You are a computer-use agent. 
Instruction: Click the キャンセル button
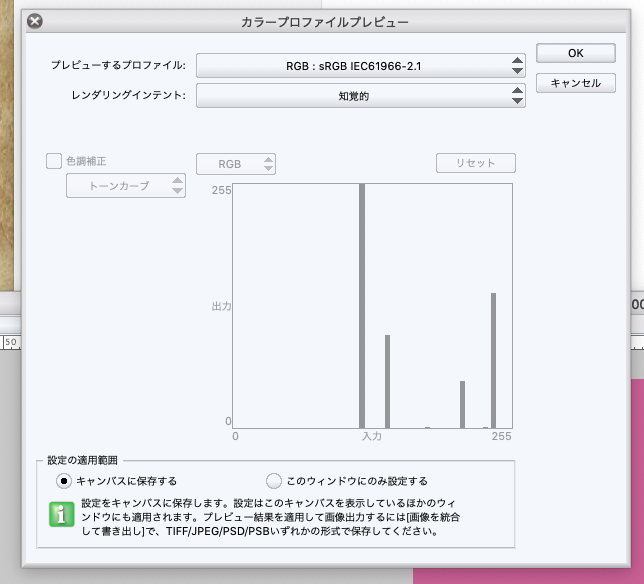point(575,83)
